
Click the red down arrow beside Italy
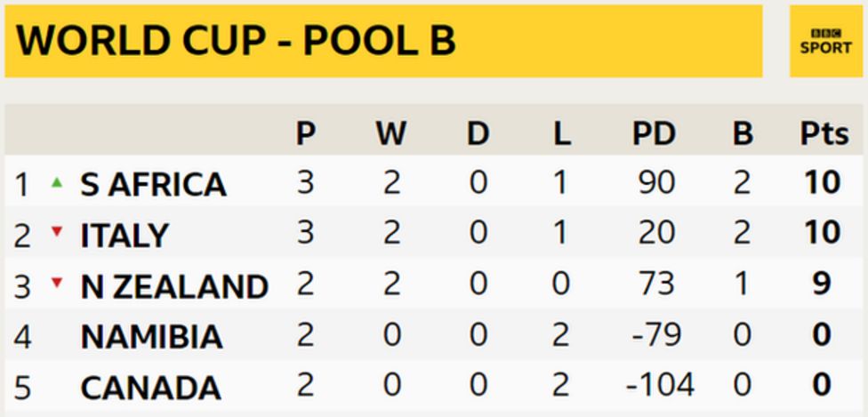tap(57, 233)
